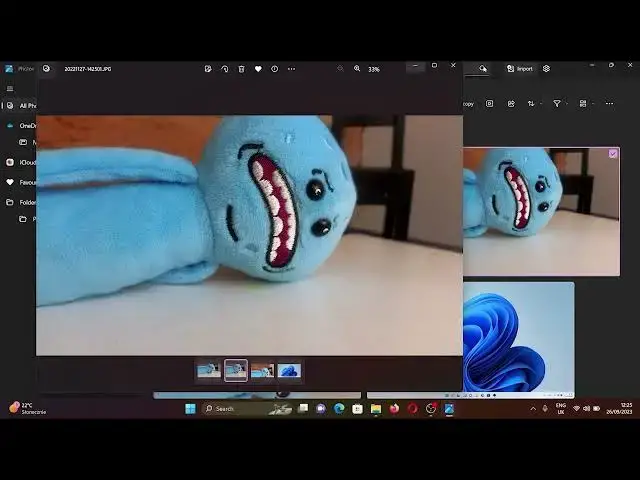The width and height of the screenshot is (640, 480).
Task: Open Microsoft Store on the taskbar
Action: [x=358, y=409]
